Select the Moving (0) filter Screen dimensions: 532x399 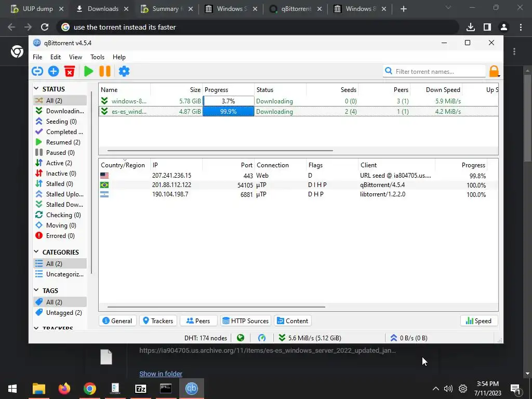pyautogui.click(x=60, y=225)
